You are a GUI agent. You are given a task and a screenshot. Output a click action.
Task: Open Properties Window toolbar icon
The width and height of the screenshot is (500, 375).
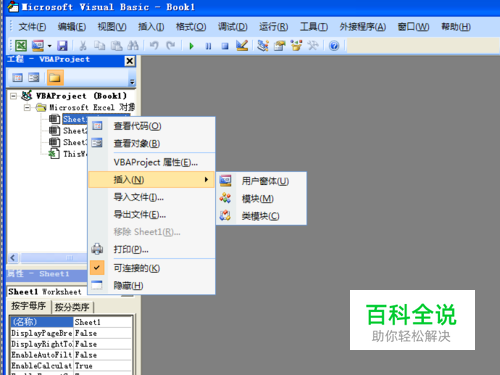[x=279, y=45]
